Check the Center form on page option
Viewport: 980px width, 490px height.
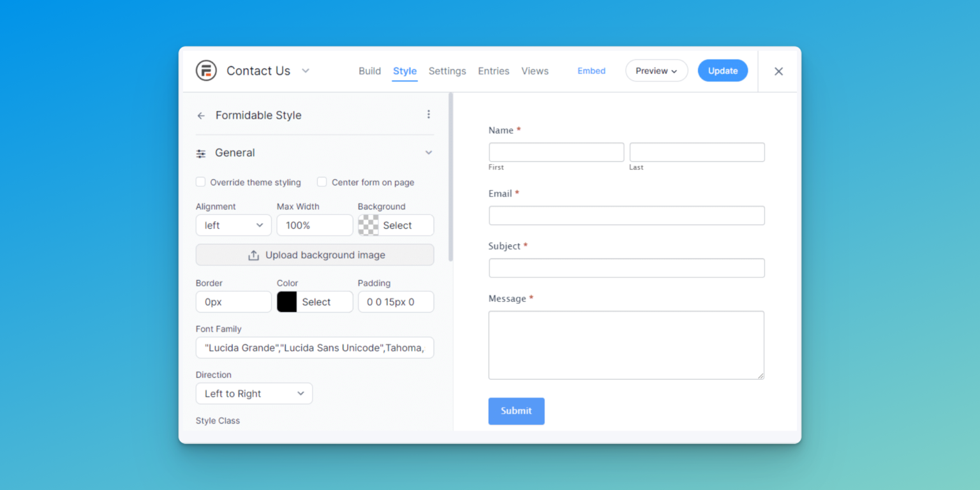(322, 182)
